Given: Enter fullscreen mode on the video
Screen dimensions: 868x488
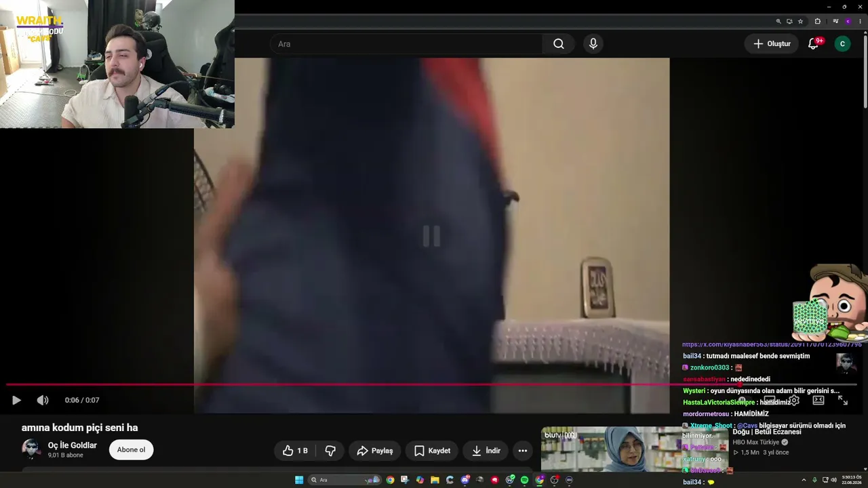Looking at the screenshot, I should [x=843, y=400].
